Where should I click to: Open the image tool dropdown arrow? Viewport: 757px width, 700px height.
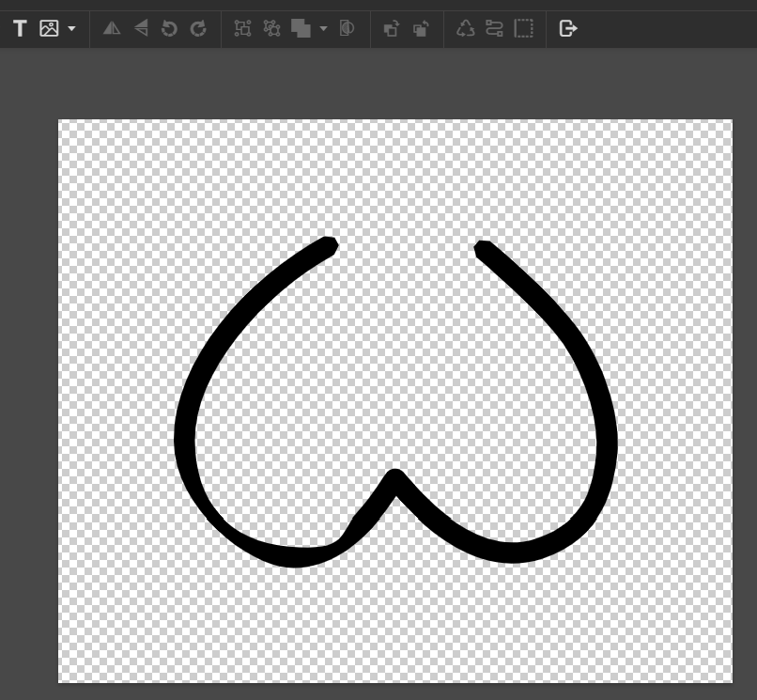coord(71,29)
